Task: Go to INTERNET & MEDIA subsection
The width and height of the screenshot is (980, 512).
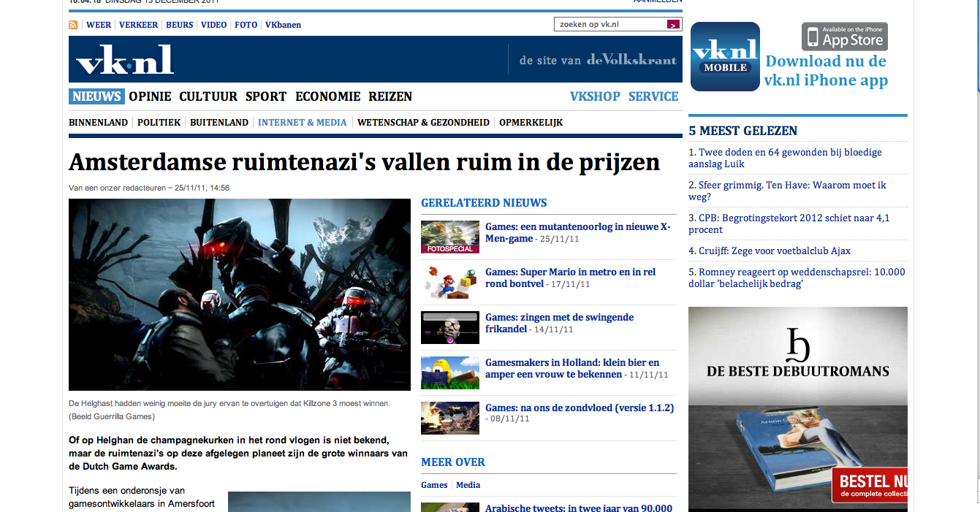Action: point(303,123)
